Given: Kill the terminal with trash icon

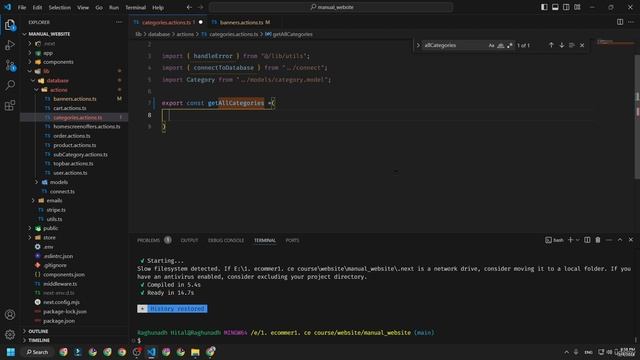Looking at the screenshot, I should tap(598, 240).
